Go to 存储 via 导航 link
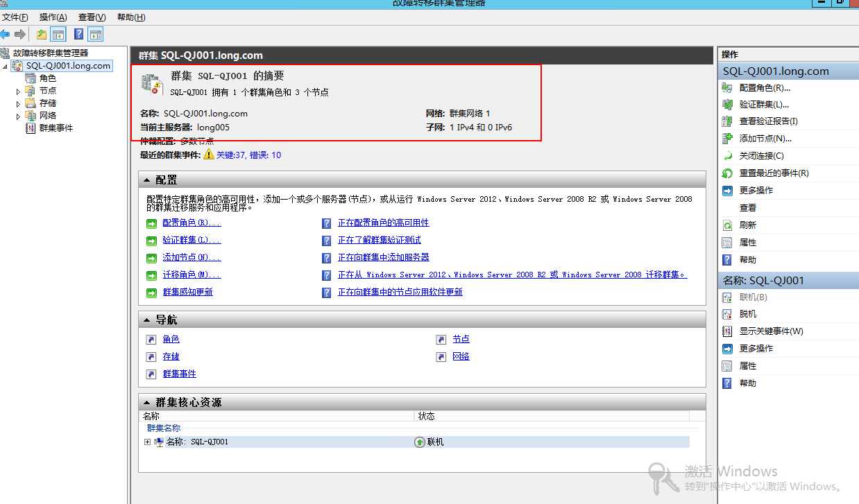The height and width of the screenshot is (504, 859). [x=171, y=356]
